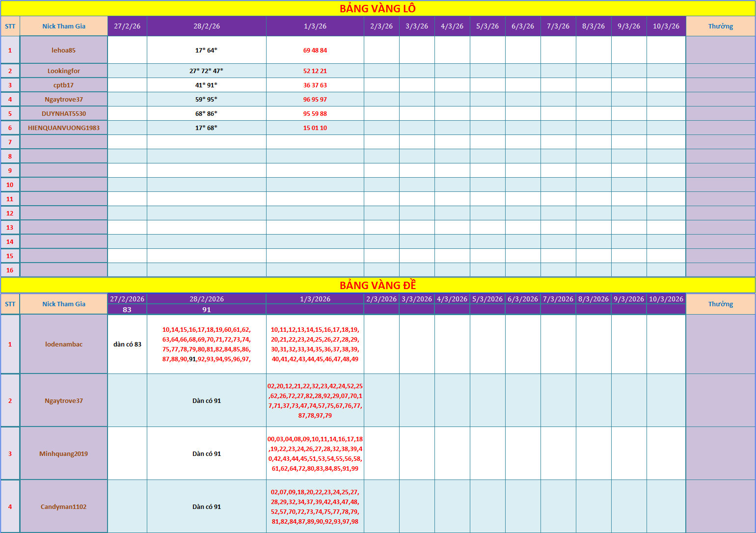Select the DUYNHAT5530 nickname cell
The height and width of the screenshot is (533, 756).
click(x=63, y=113)
